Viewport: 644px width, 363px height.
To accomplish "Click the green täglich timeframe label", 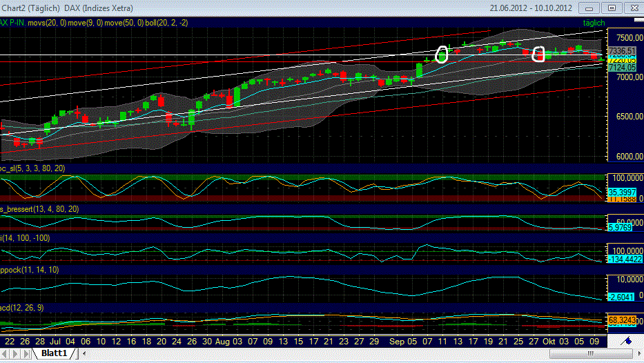I will tap(594, 23).
